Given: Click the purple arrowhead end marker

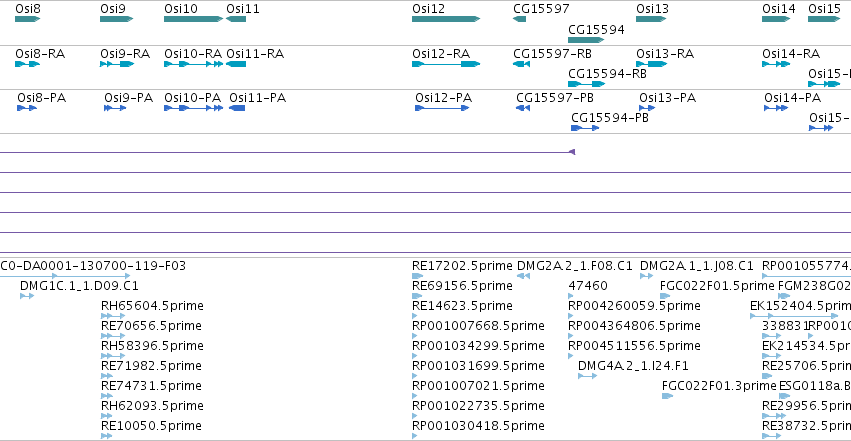Looking at the screenshot, I should tap(572, 152).
